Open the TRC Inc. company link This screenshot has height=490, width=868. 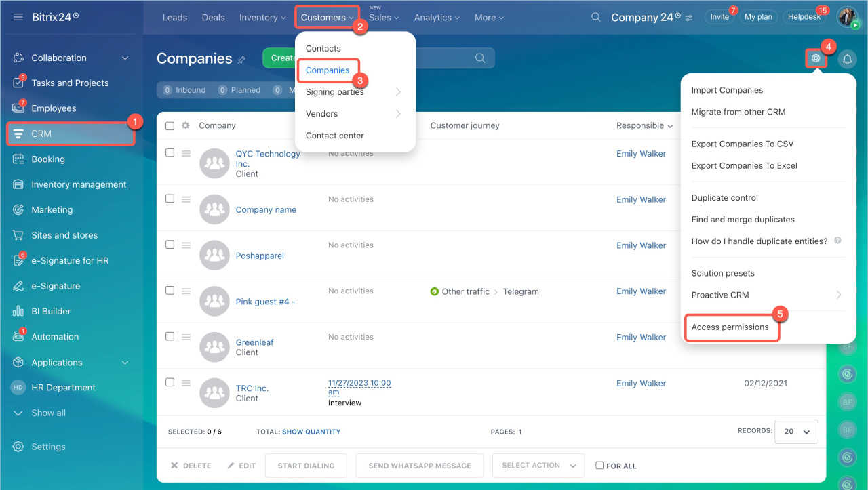tap(252, 388)
